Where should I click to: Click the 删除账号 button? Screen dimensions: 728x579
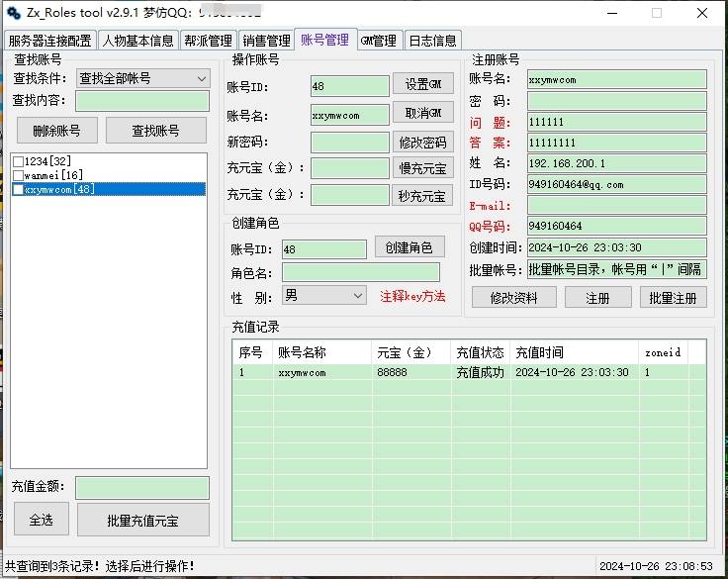(57, 130)
